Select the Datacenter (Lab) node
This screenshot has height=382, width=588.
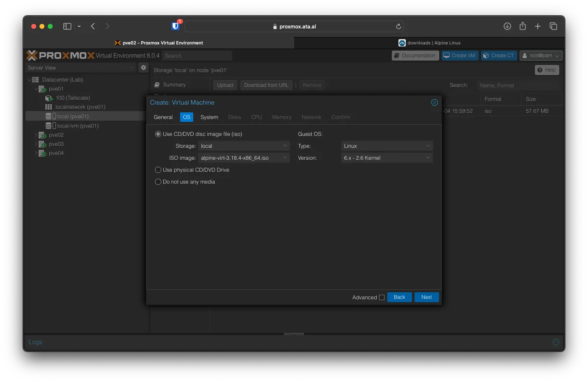coord(63,80)
